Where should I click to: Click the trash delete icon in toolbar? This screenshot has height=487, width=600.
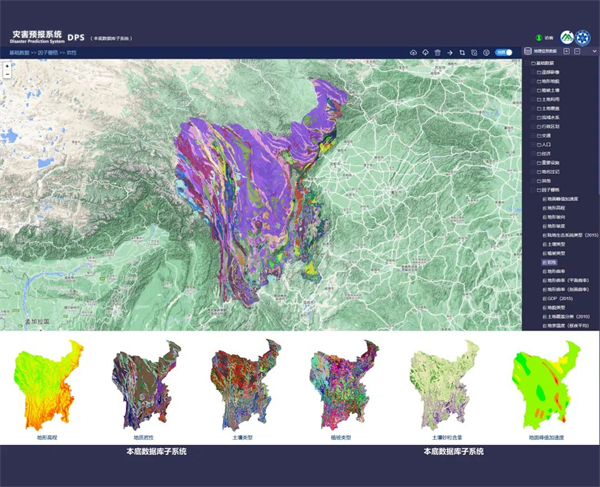[x=438, y=52]
